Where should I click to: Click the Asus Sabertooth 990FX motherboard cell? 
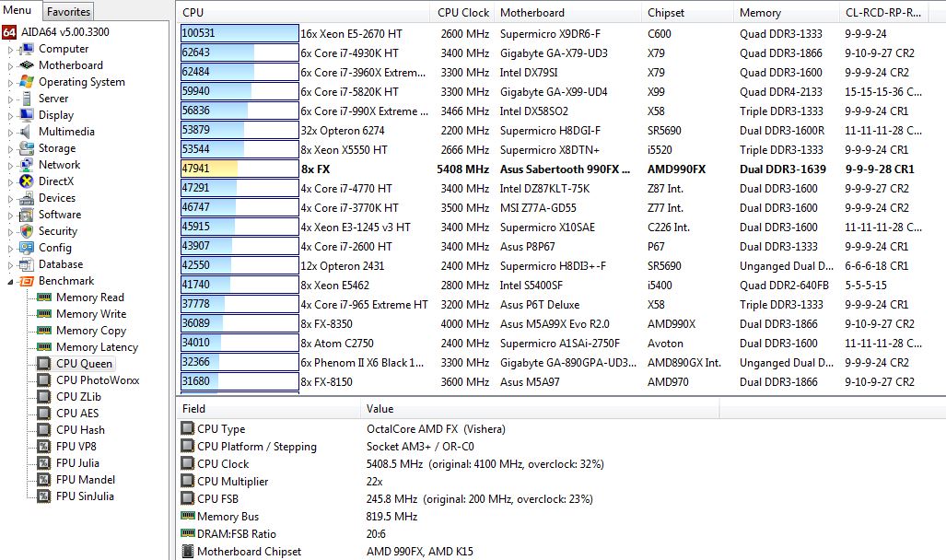point(565,169)
